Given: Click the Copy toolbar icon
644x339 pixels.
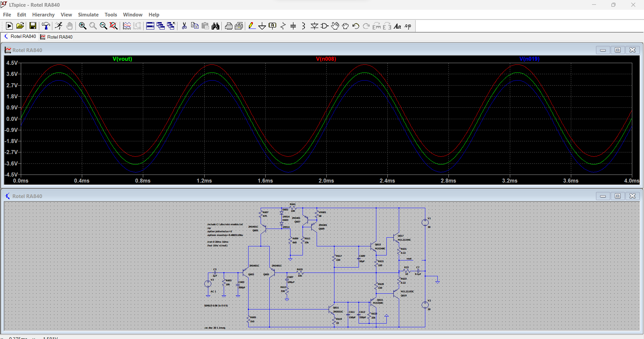Looking at the screenshot, I should coord(195,26).
